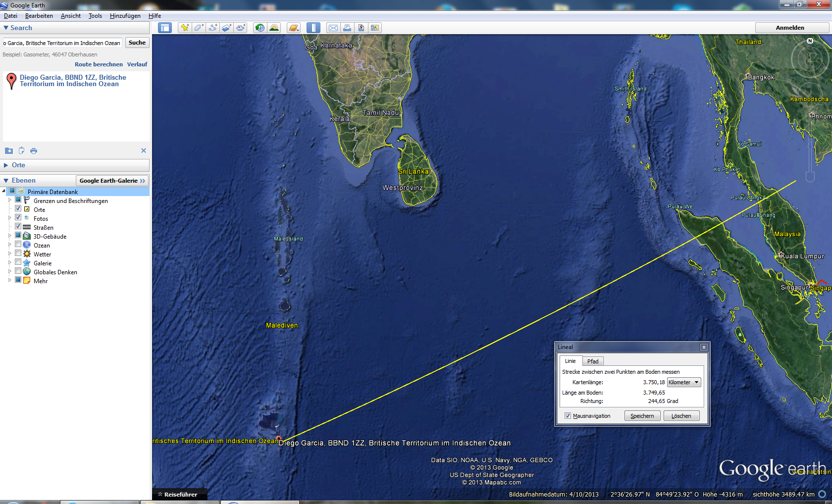Click the Suche search button
The height and width of the screenshot is (504, 832).
click(x=137, y=43)
